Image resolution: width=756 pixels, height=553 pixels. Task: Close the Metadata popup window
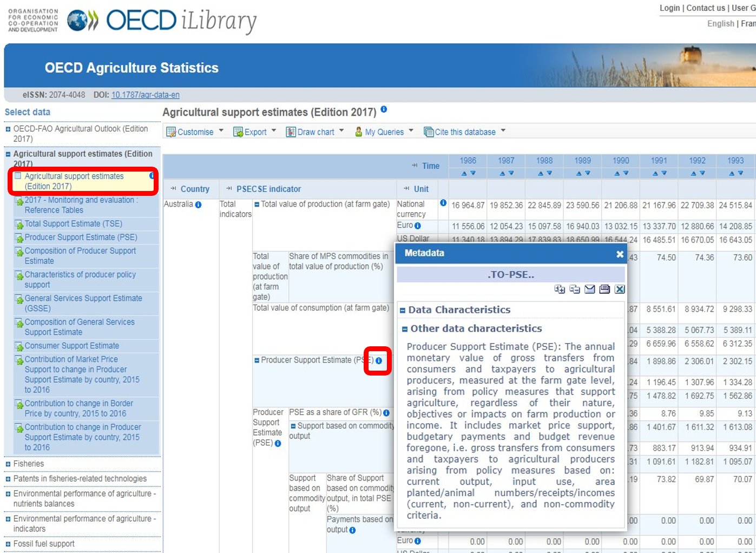tap(620, 254)
